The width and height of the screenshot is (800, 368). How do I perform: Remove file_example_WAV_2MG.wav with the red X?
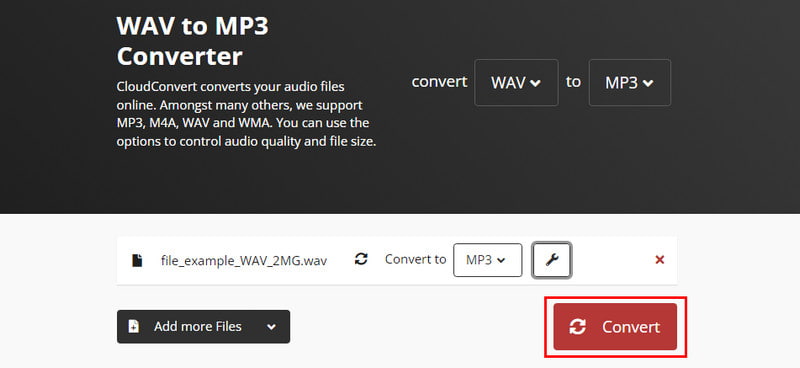click(x=660, y=260)
